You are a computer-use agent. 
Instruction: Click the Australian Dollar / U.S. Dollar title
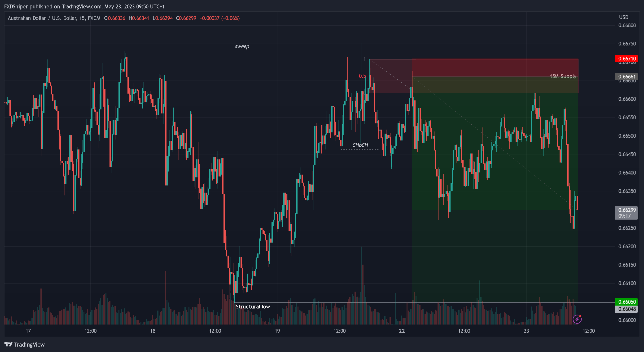point(54,18)
